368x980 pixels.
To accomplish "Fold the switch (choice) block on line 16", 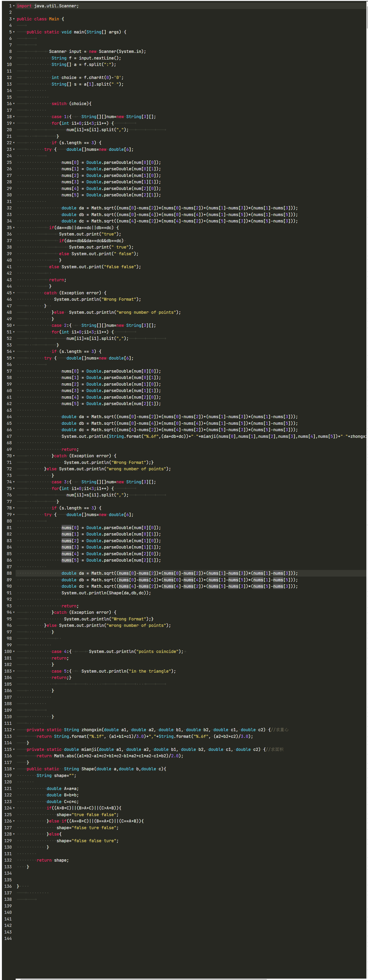I will tap(14, 104).
